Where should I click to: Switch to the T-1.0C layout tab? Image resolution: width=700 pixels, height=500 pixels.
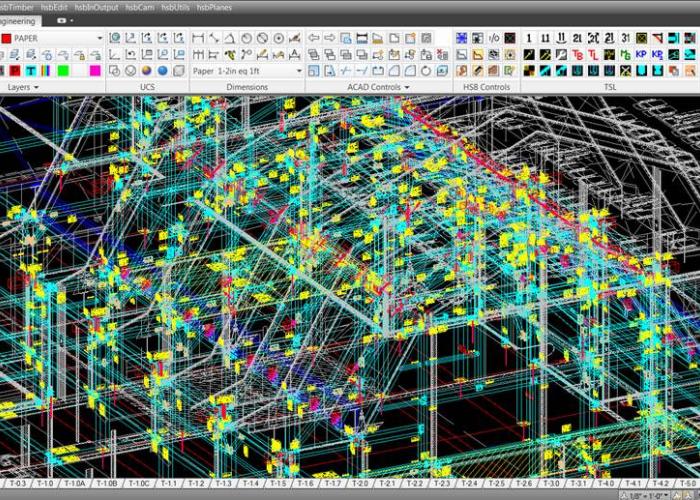(139, 483)
